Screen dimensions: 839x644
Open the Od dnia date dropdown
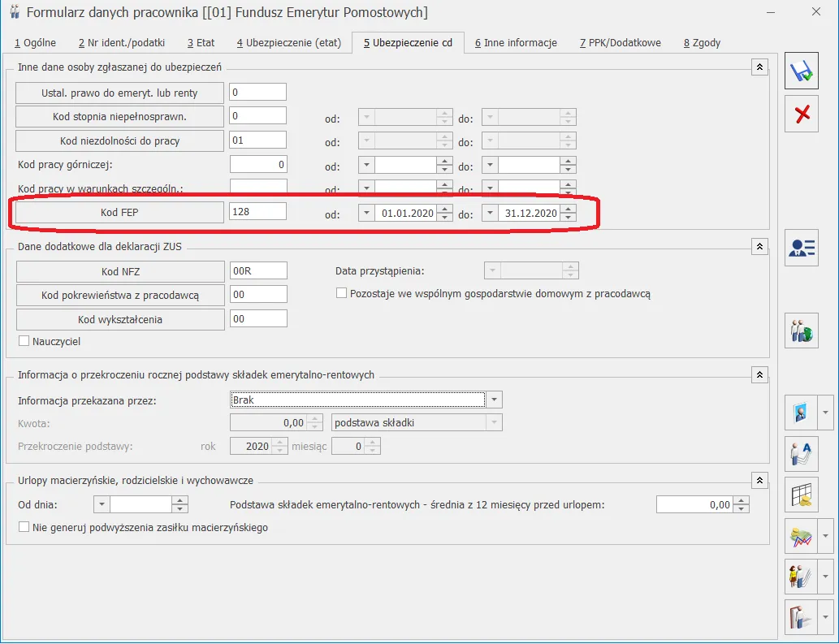[102, 504]
